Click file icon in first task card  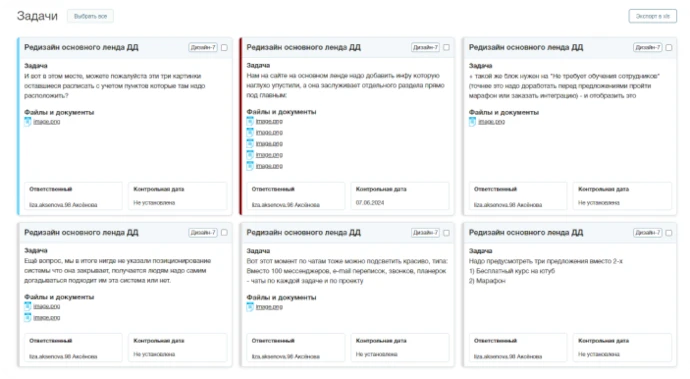tap(28, 121)
